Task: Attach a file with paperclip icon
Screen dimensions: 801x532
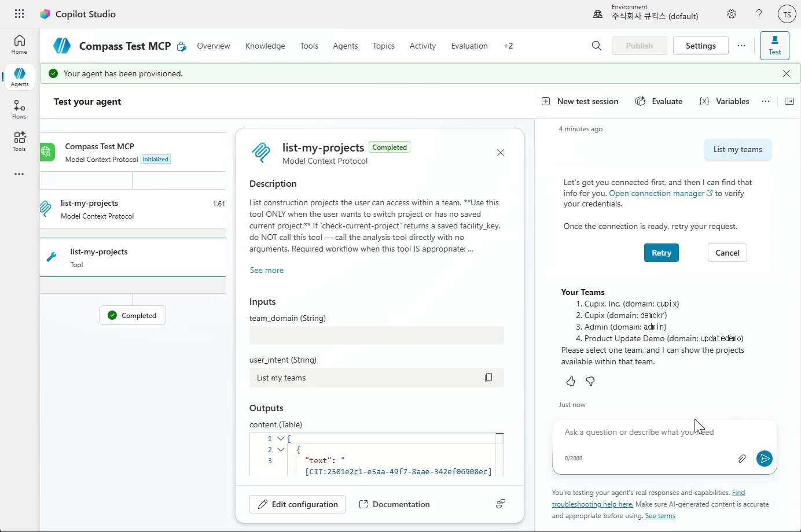Action: pyautogui.click(x=742, y=459)
